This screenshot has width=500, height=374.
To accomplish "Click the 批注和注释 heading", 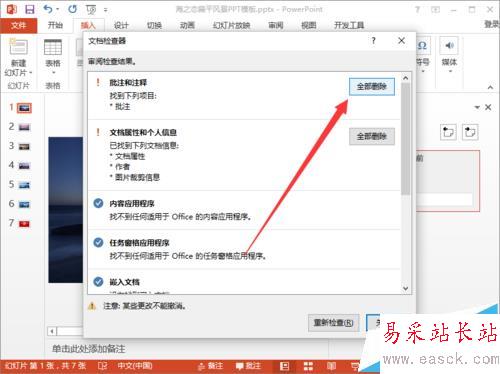I will click(x=128, y=83).
